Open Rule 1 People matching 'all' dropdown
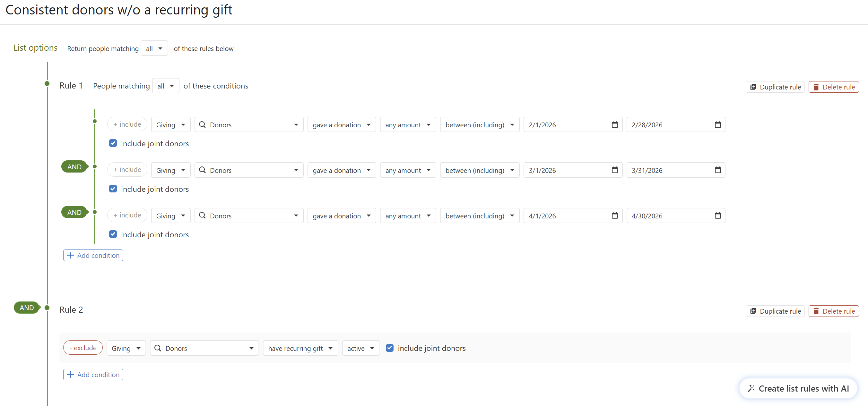The image size is (868, 406). click(x=166, y=86)
